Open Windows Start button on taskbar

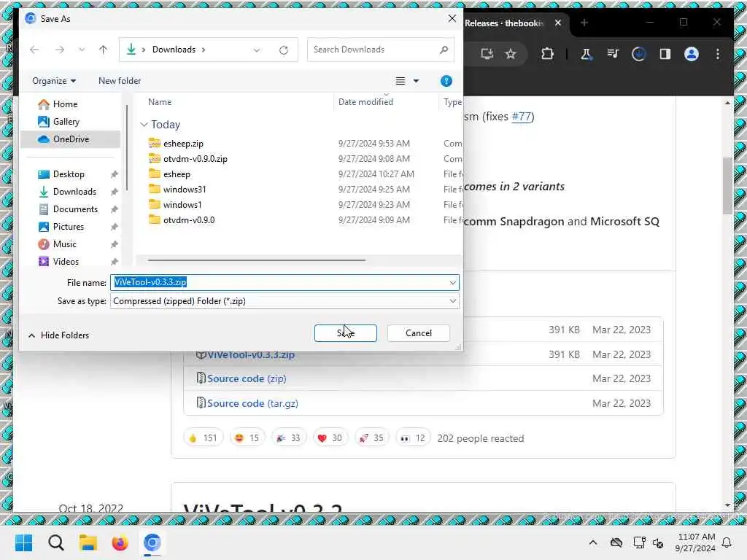(x=23, y=542)
